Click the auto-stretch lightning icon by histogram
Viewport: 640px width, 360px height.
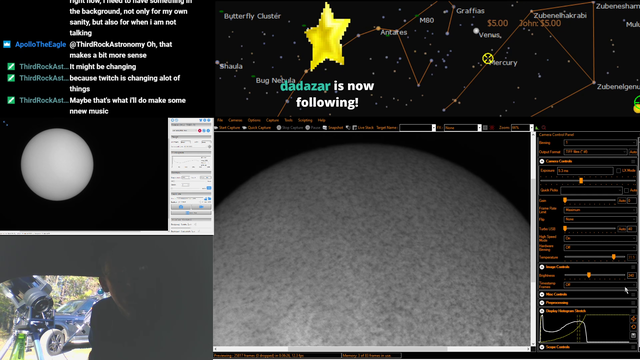tap(633, 319)
